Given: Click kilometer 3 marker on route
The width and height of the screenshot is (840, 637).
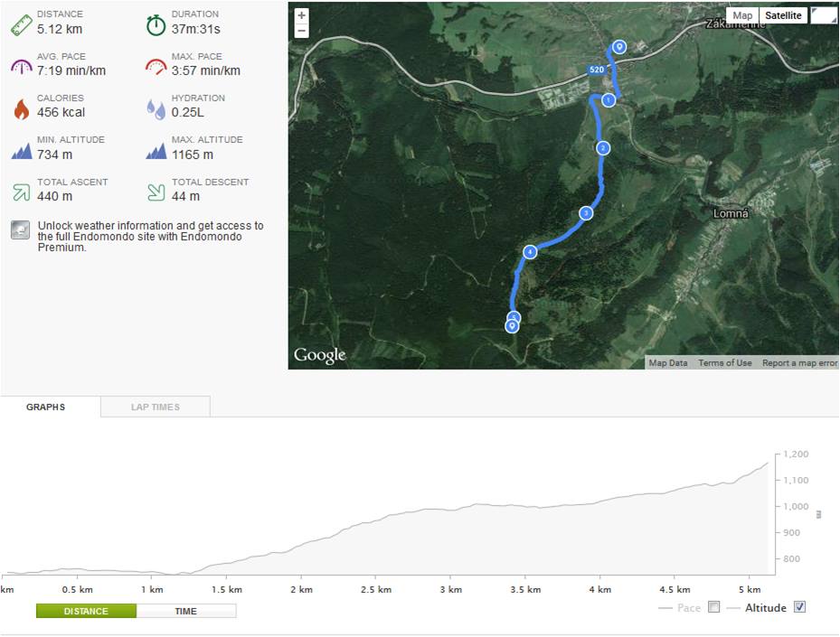Looking at the screenshot, I should click(586, 213).
